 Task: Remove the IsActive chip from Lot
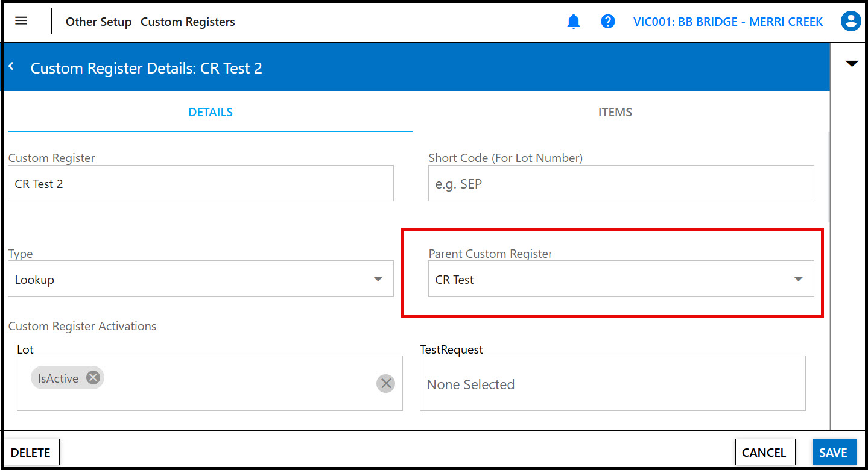coord(93,378)
